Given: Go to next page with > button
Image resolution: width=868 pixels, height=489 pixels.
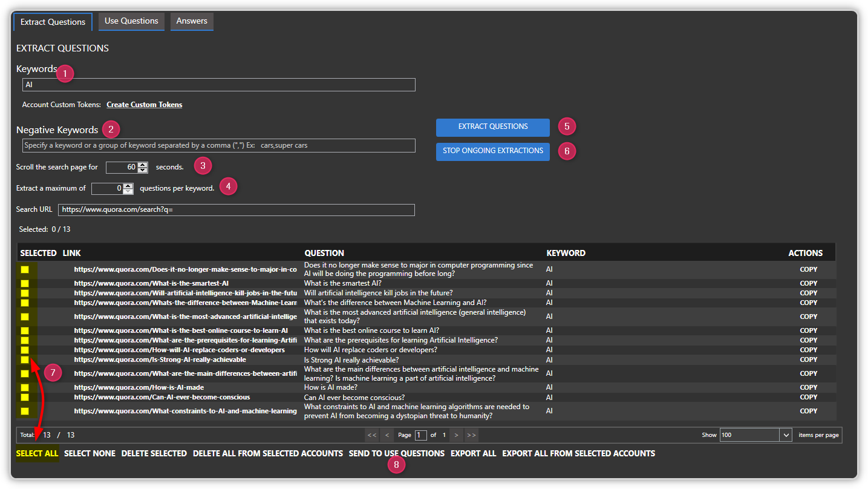Looking at the screenshot, I should pyautogui.click(x=456, y=435).
